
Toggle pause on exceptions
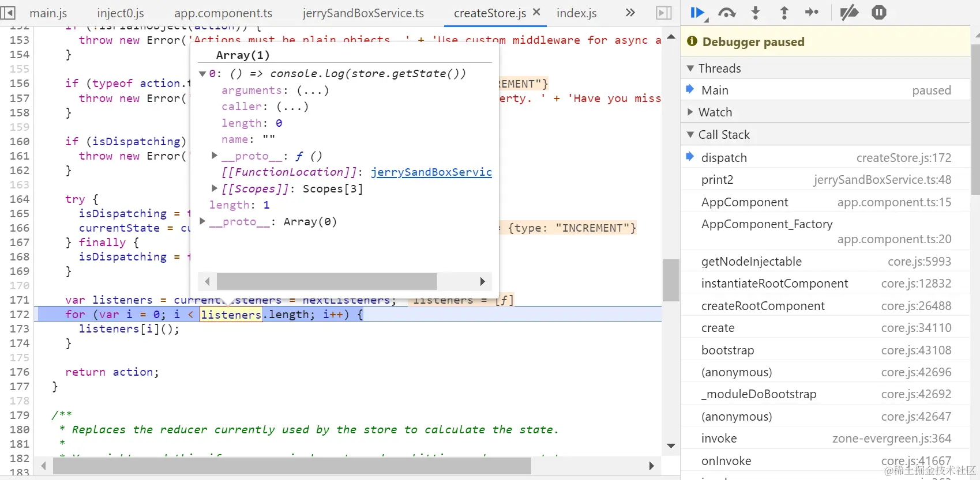click(x=879, y=13)
